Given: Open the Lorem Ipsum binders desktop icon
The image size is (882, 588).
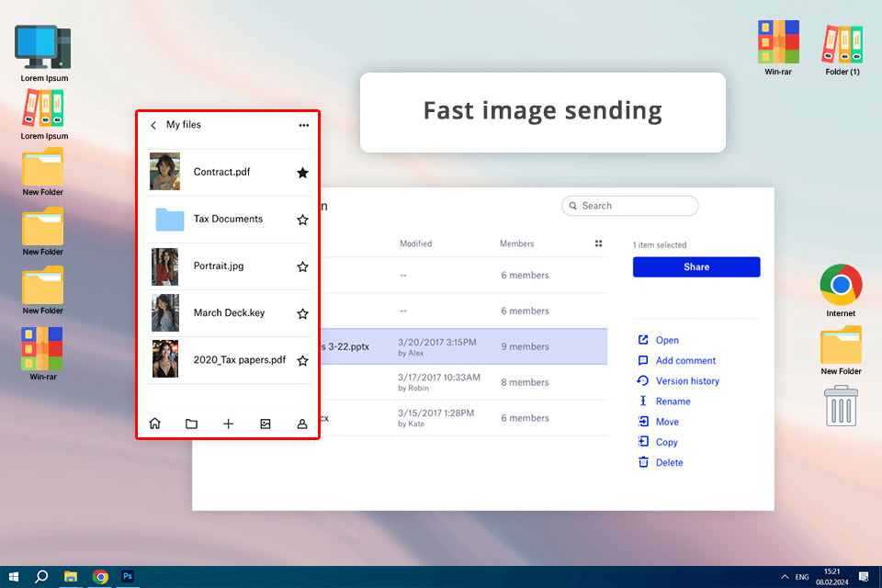Looking at the screenshot, I should tap(44, 114).
